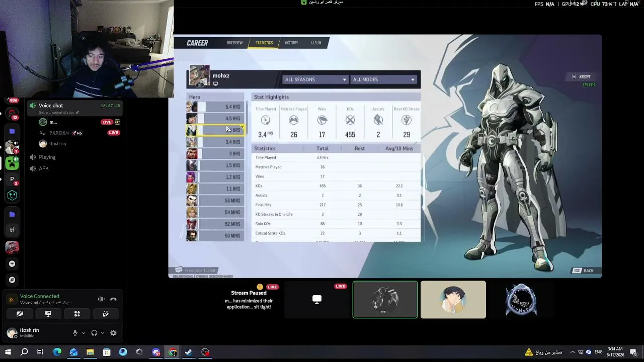Open output device options arrow
This screenshot has height=362, width=644.
pyautogui.click(x=103, y=333)
